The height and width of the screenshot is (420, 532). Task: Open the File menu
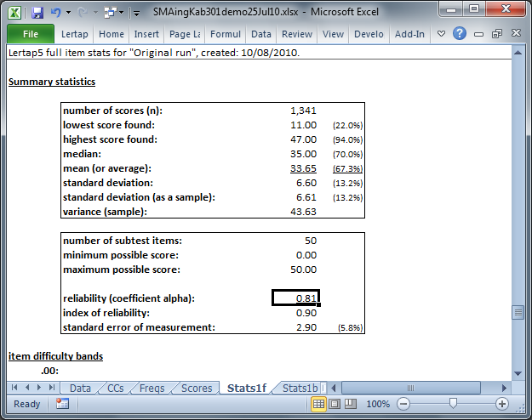pyautogui.click(x=31, y=34)
